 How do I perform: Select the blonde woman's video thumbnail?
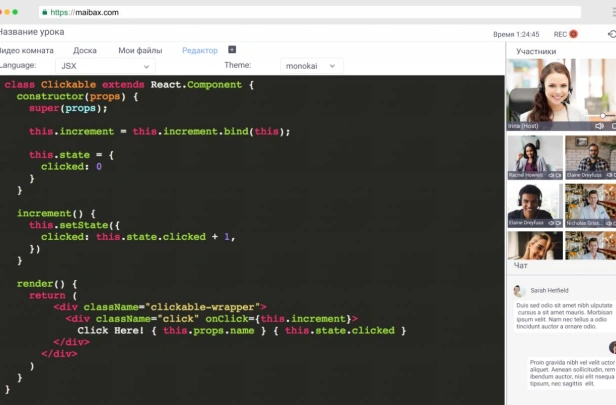[535, 246]
